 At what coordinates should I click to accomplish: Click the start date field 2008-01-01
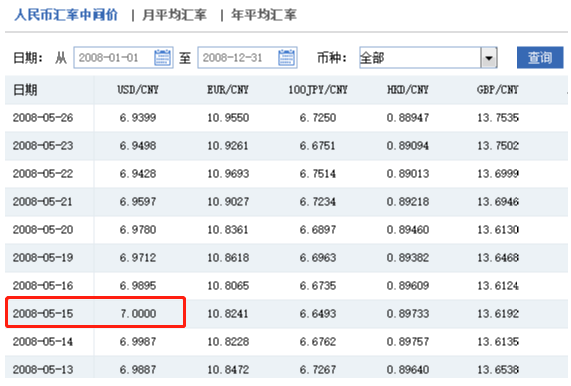(x=123, y=58)
